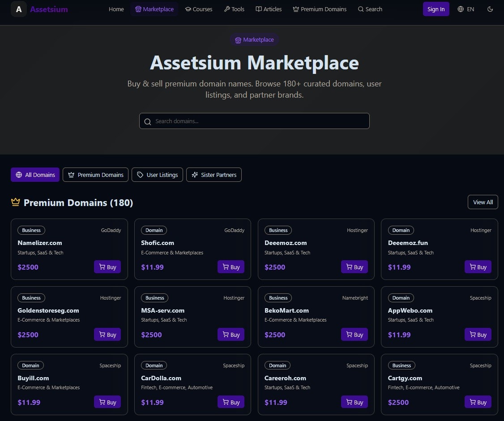The width and height of the screenshot is (504, 421).
Task: Go to the Home menu item
Action: pos(116,9)
